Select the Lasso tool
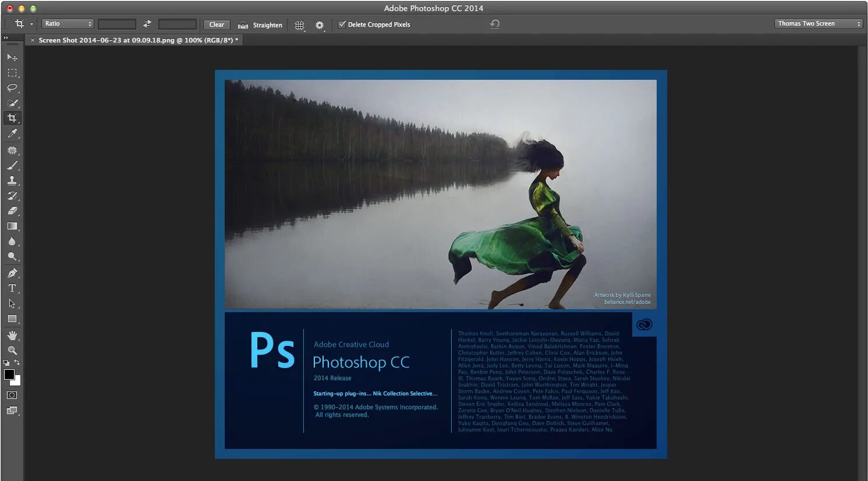868x481 pixels. (x=12, y=88)
